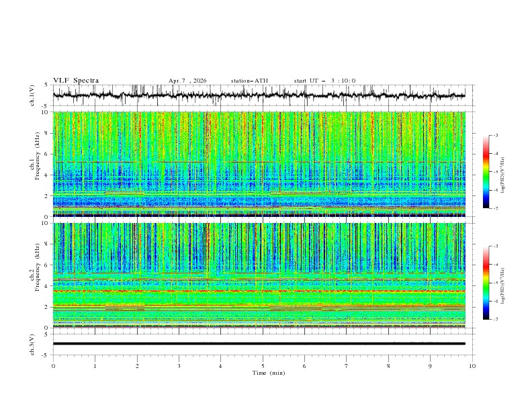This screenshot has height=411, width=532.
Task: Click the "Time (min)" axis label
Action: pyautogui.click(x=269, y=373)
